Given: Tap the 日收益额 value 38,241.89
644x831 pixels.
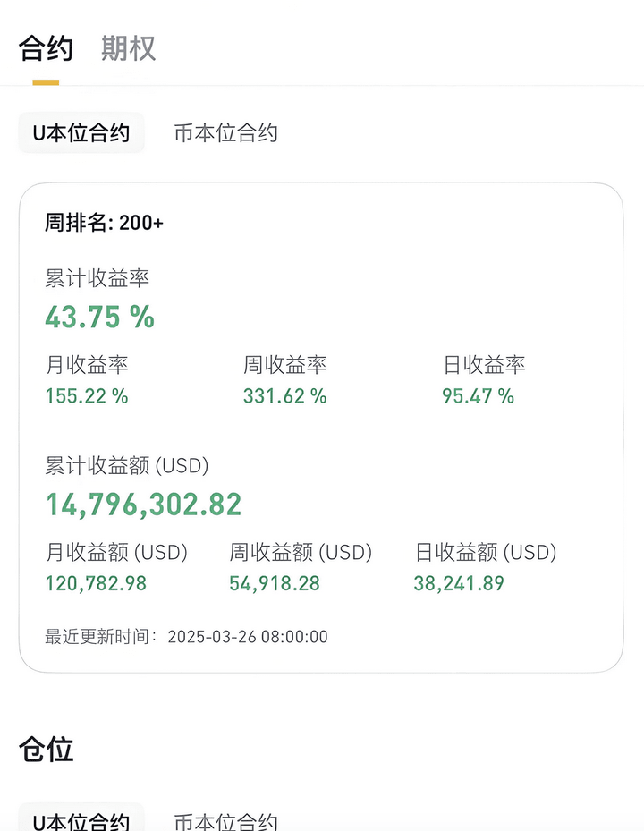Looking at the screenshot, I should coord(459,583).
